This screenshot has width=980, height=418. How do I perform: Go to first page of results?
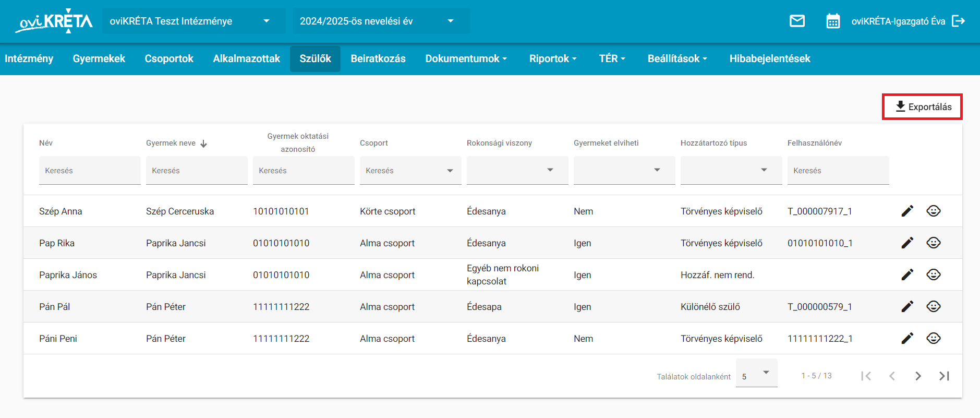coord(866,376)
